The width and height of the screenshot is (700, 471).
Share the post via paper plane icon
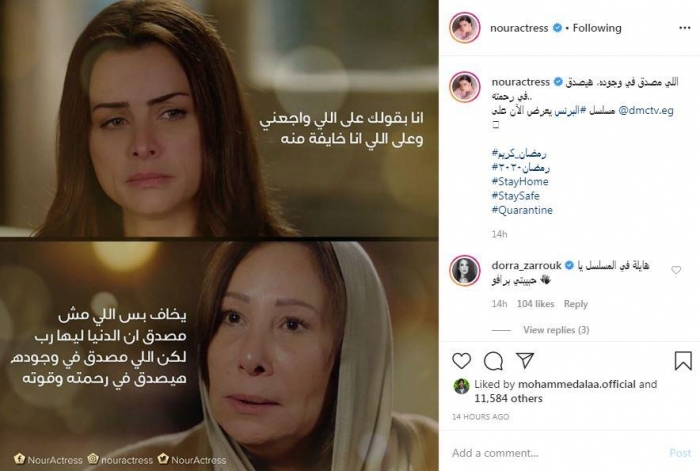[x=525, y=360]
